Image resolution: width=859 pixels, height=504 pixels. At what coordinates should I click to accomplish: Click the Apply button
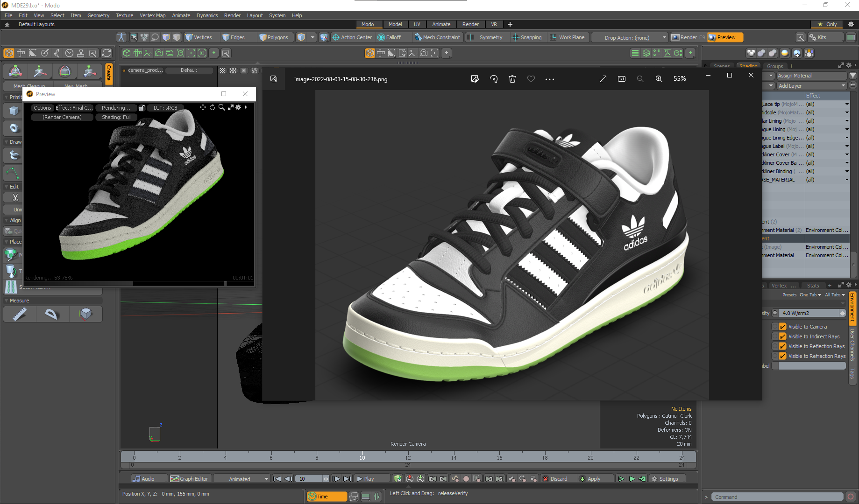(x=594, y=479)
